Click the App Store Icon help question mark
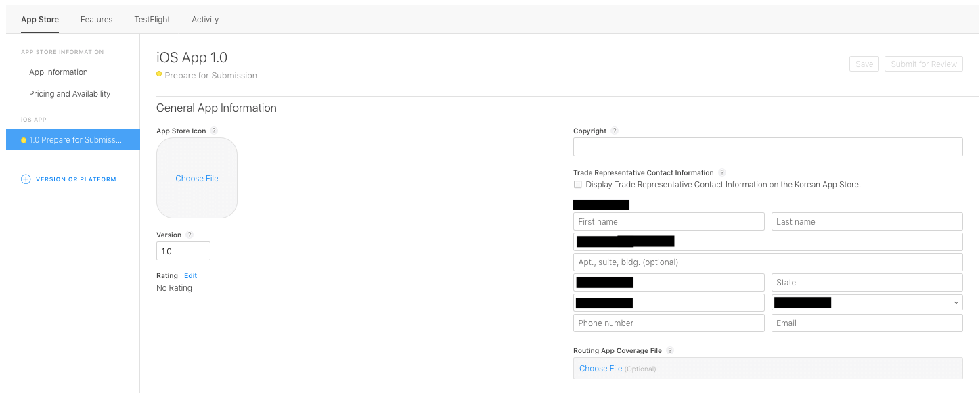The width and height of the screenshot is (980, 393). (214, 131)
